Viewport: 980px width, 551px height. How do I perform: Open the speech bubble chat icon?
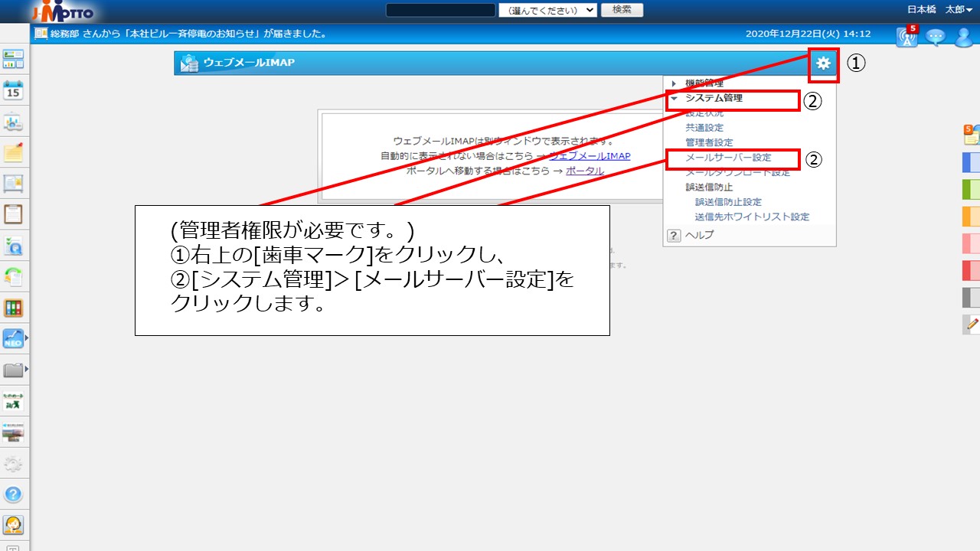[x=936, y=36]
